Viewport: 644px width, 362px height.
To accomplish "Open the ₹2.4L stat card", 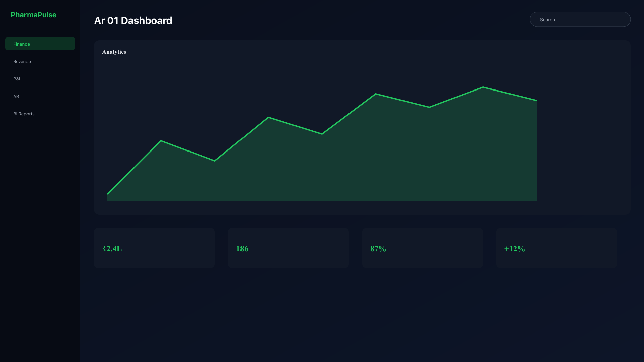I will [x=154, y=248].
